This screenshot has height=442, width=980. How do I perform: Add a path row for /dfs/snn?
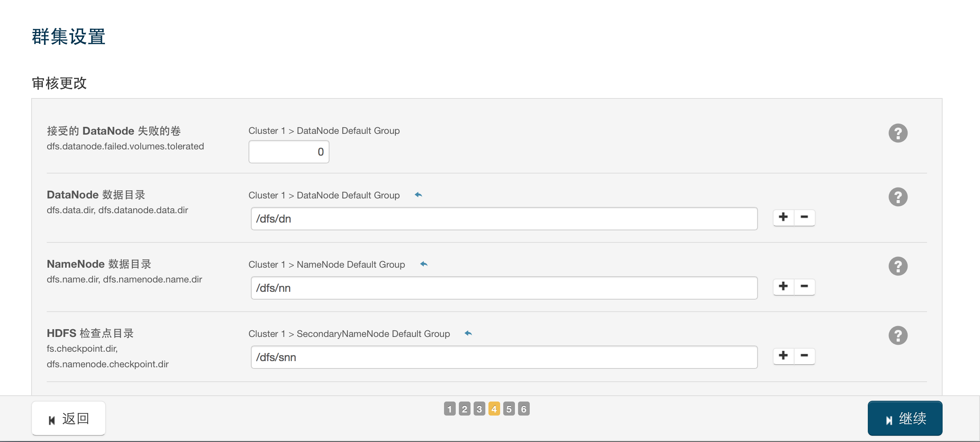pos(783,356)
